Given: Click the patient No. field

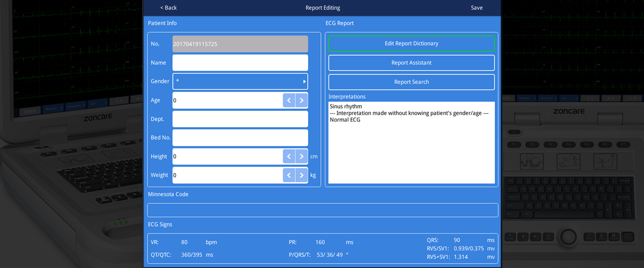Looking at the screenshot, I should 240,44.
